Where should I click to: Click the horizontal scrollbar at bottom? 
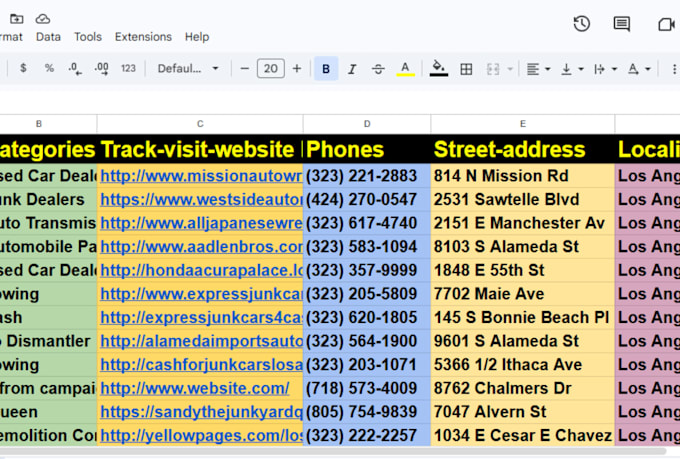[334, 451]
